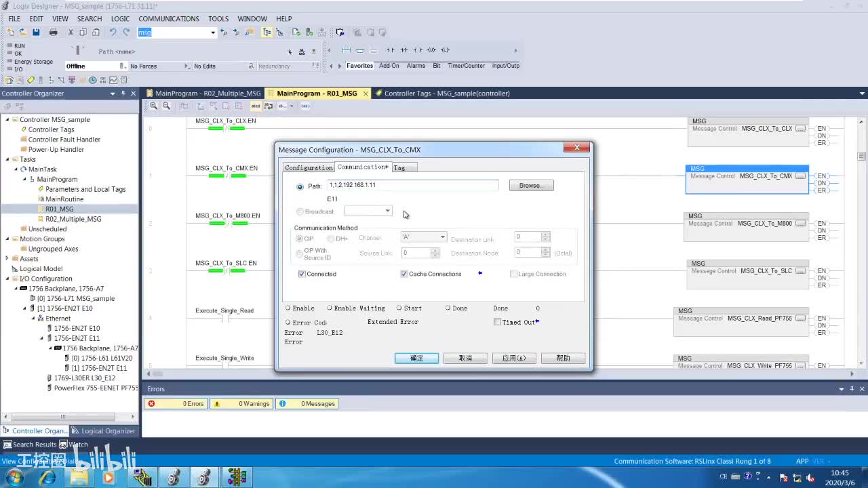868x488 pixels.
Task: Click the Browse button next to Path
Action: [x=531, y=185]
